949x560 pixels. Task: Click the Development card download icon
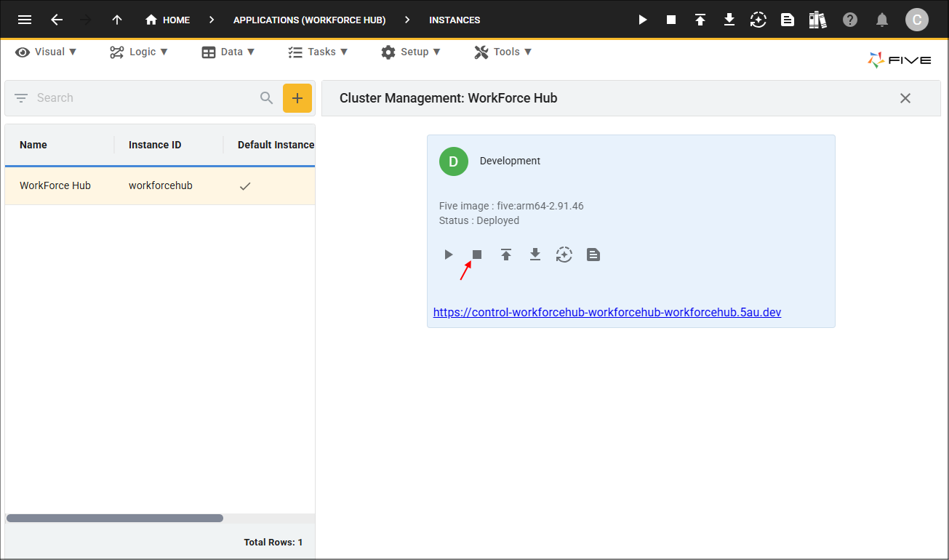535,255
